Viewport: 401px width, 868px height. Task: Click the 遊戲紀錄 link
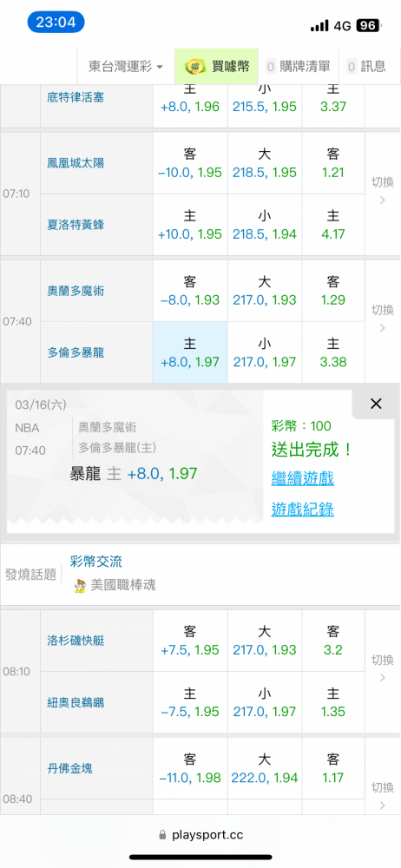pos(302,510)
